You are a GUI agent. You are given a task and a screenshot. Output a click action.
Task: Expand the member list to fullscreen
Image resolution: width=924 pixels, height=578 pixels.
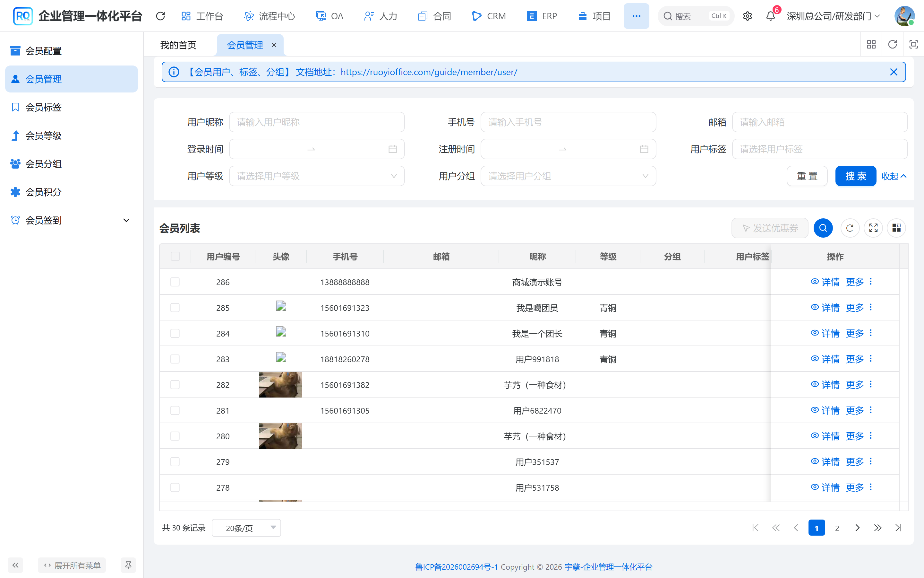(873, 228)
